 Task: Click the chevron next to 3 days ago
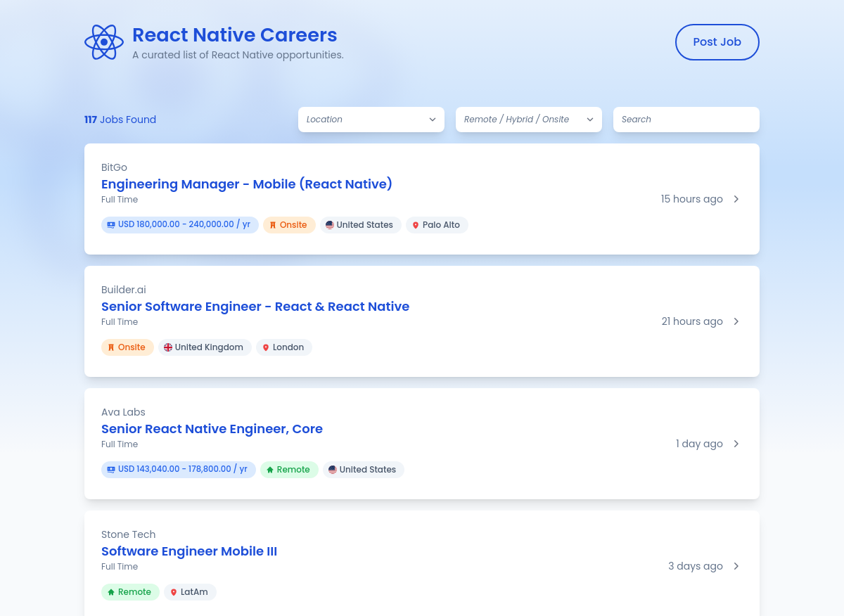(736, 566)
